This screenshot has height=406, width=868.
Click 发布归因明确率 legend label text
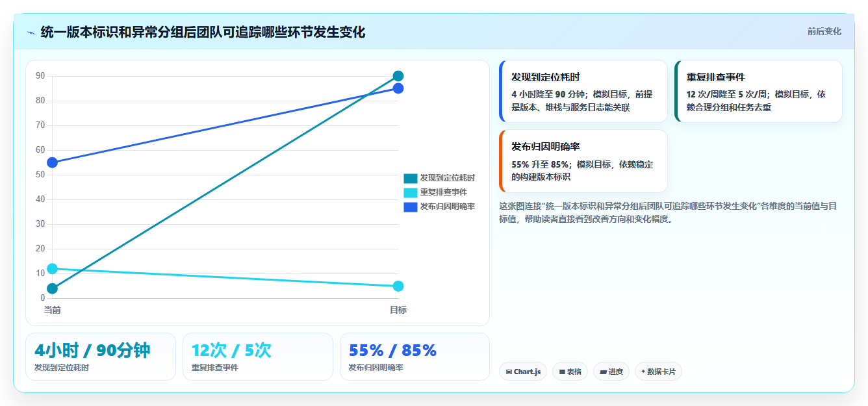447,207
